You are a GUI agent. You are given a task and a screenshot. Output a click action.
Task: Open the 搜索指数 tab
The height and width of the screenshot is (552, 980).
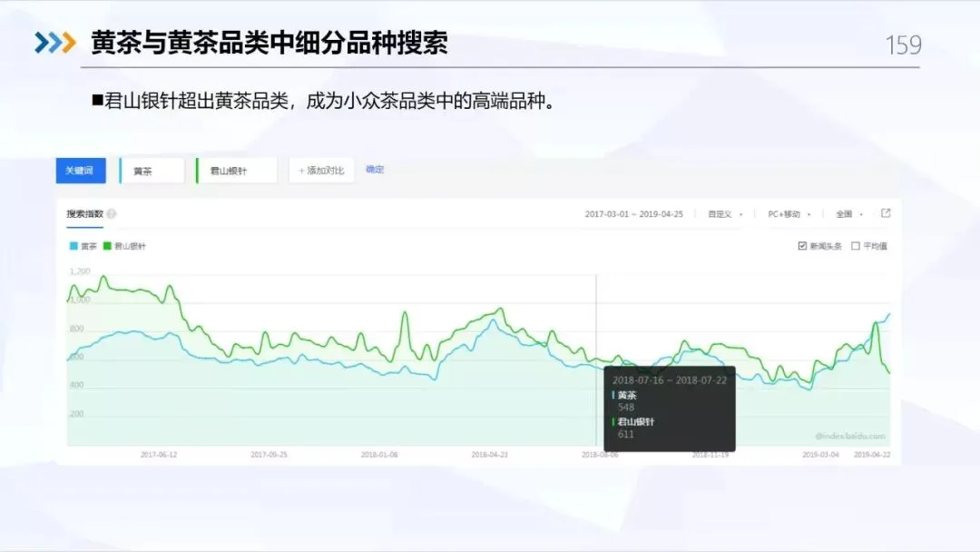tap(85, 213)
